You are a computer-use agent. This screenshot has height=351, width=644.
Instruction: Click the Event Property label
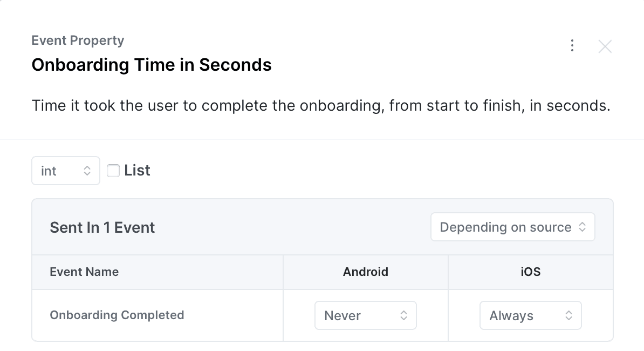(78, 40)
